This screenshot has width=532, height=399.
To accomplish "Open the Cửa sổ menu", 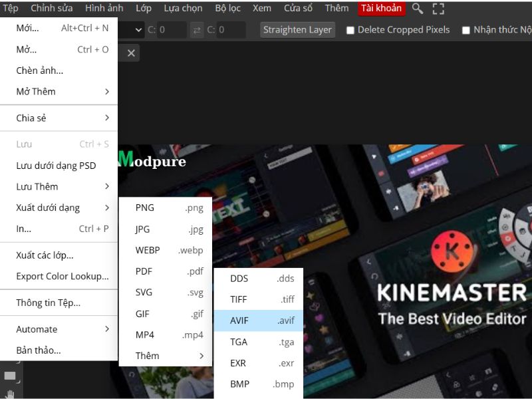I will (298, 8).
